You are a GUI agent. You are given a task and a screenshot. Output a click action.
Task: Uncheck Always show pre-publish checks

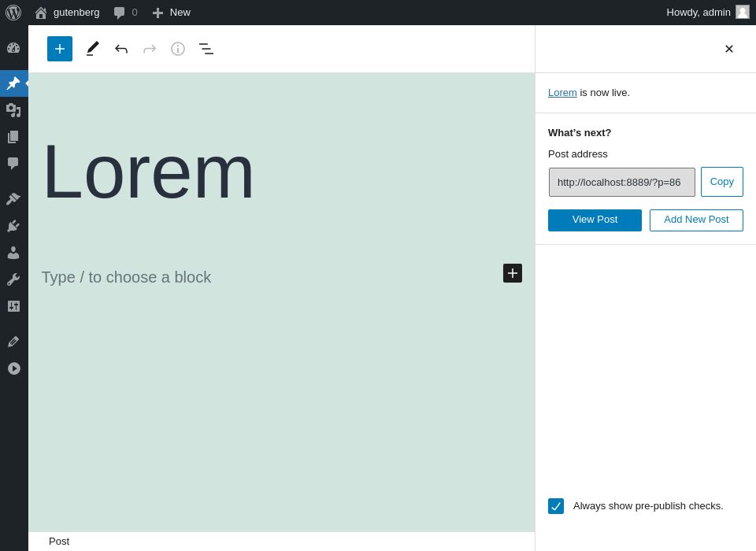[x=556, y=506]
